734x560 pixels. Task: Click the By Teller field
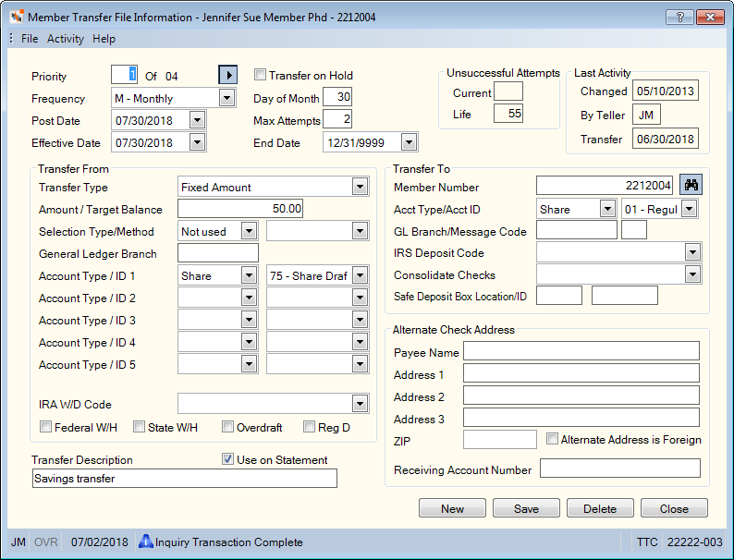(x=646, y=115)
